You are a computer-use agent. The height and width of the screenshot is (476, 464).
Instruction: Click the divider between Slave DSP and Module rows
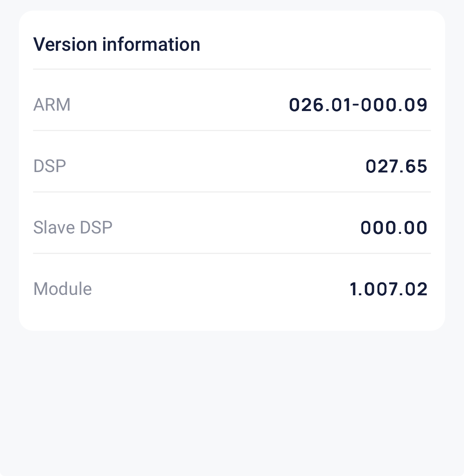(x=232, y=253)
